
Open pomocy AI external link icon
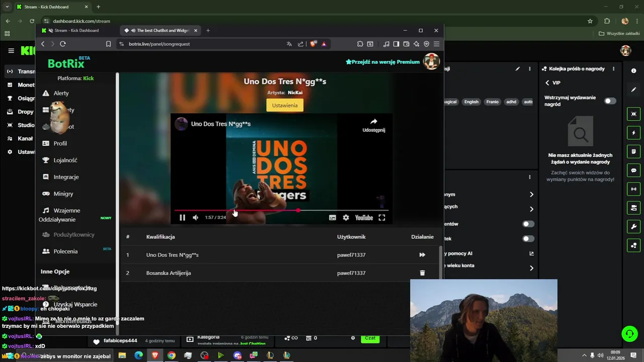pyautogui.click(x=531, y=253)
